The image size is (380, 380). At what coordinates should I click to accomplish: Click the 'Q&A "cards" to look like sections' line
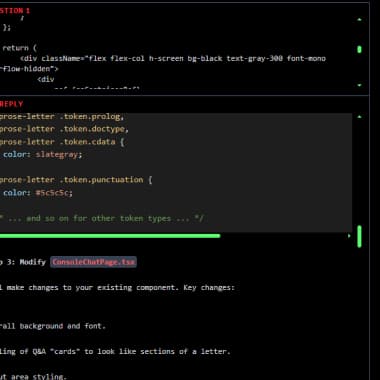(x=115, y=352)
